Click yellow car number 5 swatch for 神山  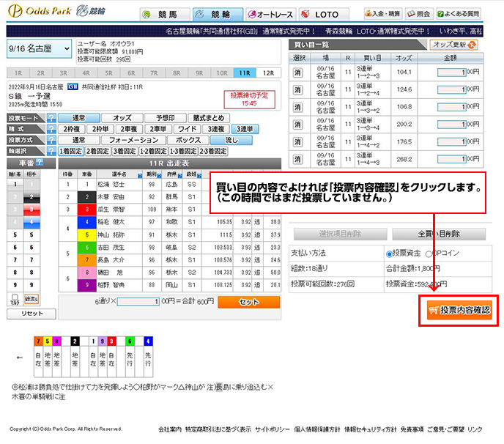pos(86,234)
